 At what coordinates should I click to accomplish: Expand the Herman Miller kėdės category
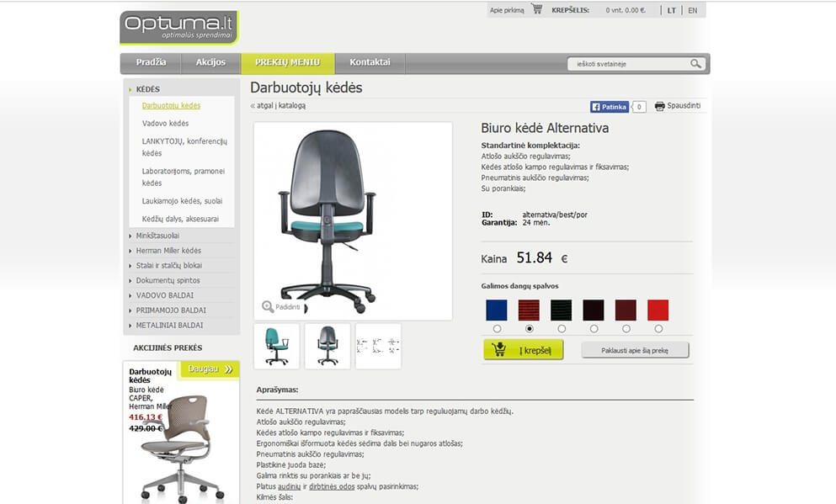(x=168, y=251)
